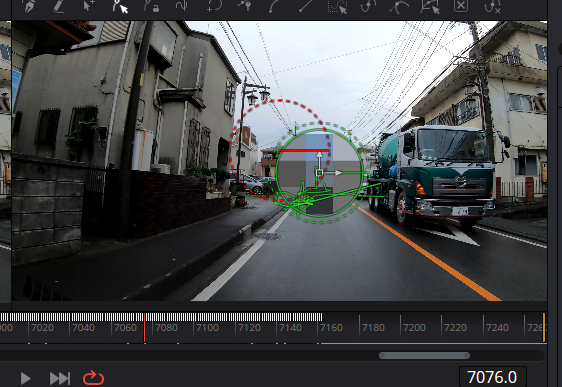Screen dimensions: 562x387
Task: Activate the highlighted Modify Only tool
Action: tap(120, 6)
